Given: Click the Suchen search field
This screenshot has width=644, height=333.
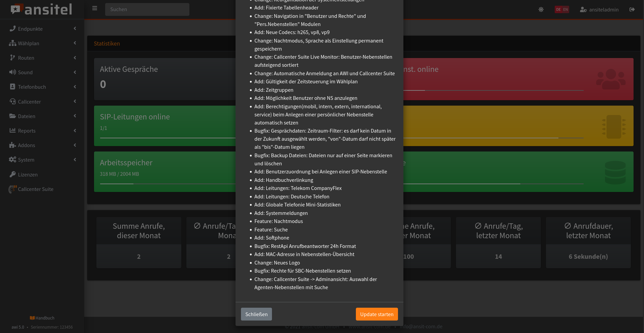Looking at the screenshot, I should (147, 9).
